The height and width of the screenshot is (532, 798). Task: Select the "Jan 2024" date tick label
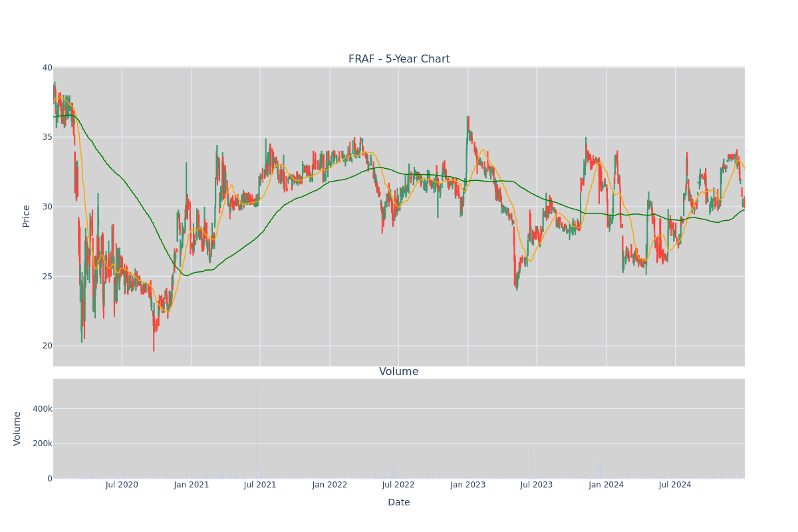[606, 485]
